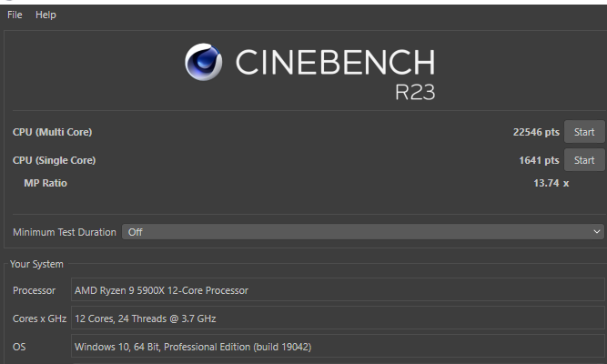607x364 pixels.
Task: Click the OS field showing Windows 10
Action: (x=338, y=347)
